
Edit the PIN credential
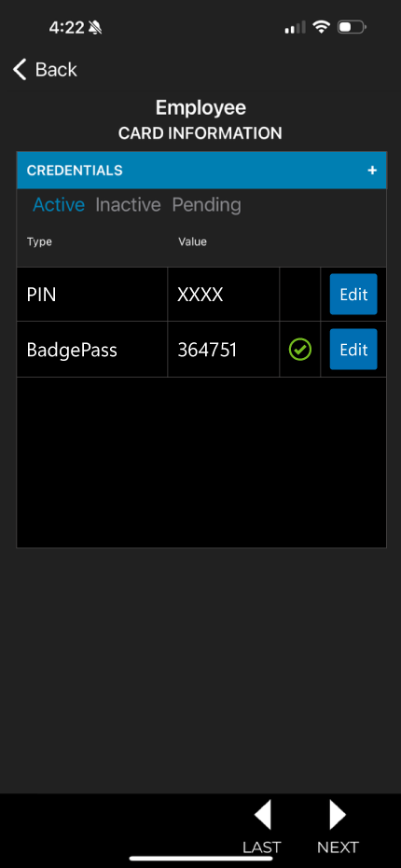[353, 294]
